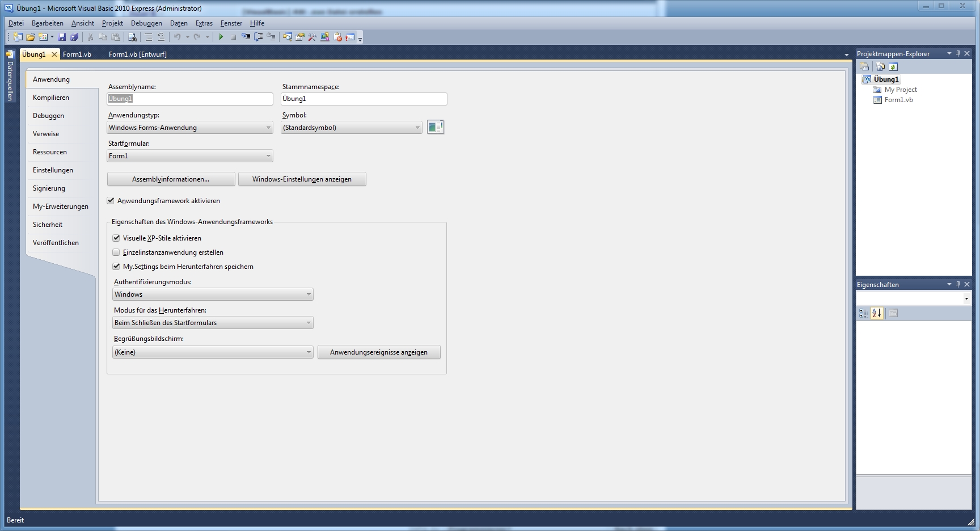980x531 pixels.
Task: Open the Datei menu
Action: 16,23
